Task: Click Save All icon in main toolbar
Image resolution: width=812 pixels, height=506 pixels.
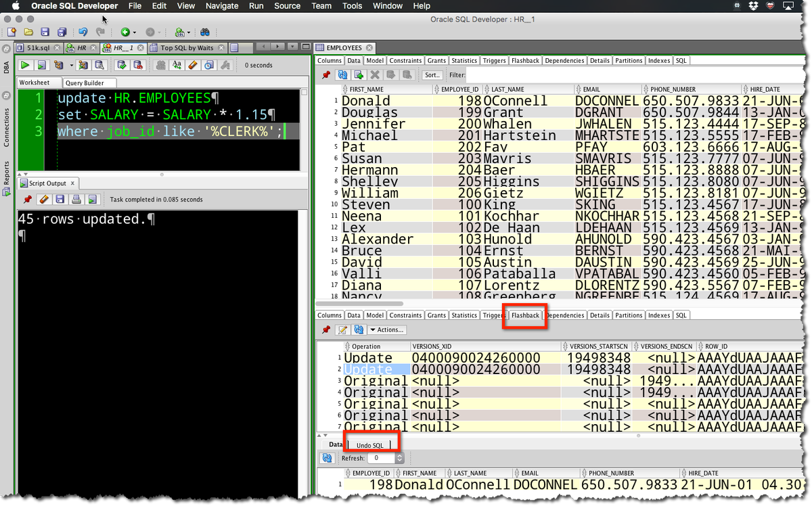Action: pyautogui.click(x=62, y=32)
